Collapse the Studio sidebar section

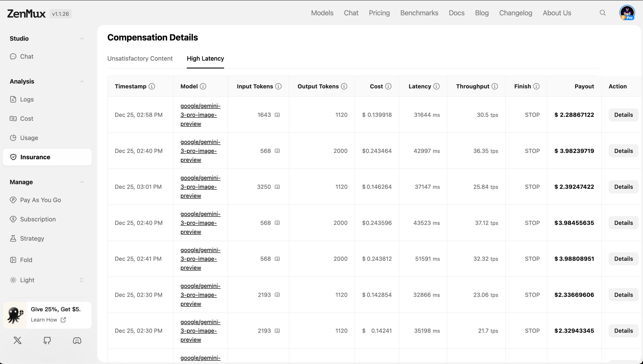point(82,38)
